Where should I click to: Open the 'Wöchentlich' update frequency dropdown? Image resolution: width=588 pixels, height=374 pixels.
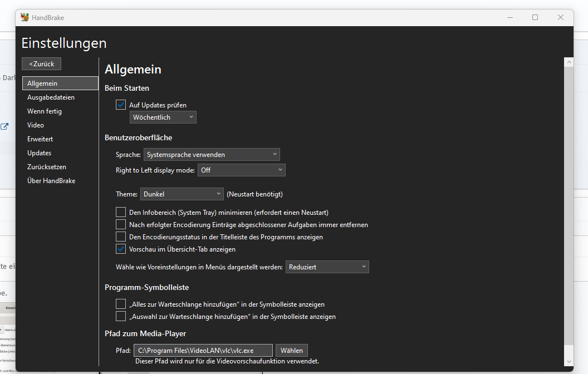click(x=163, y=117)
